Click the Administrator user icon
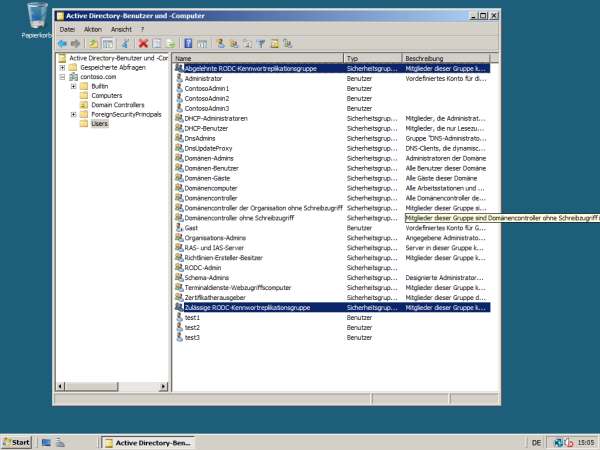Image resolution: width=600 pixels, height=450 pixels. 179,78
